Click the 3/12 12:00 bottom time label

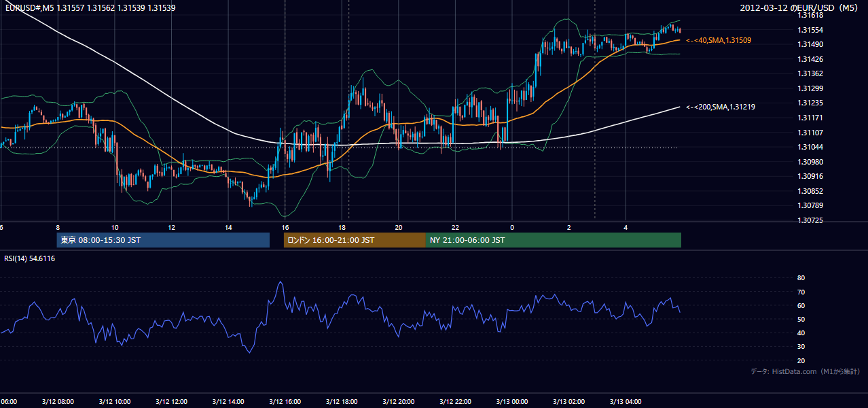tap(170, 401)
